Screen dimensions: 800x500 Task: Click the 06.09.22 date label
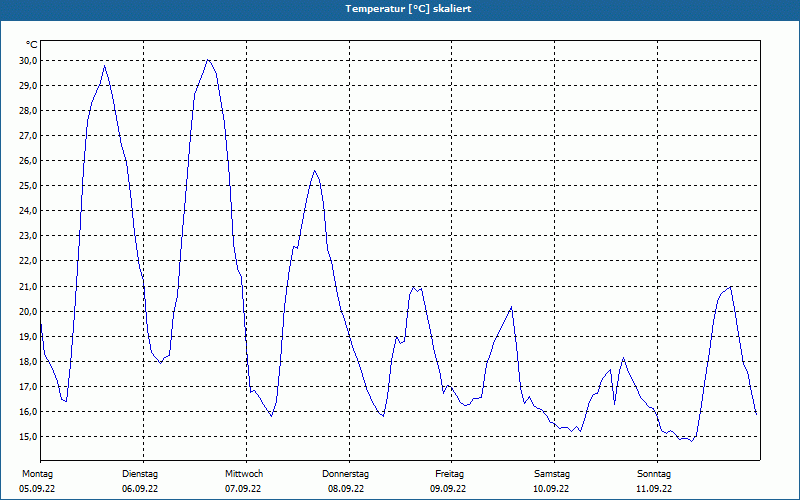click(140, 489)
